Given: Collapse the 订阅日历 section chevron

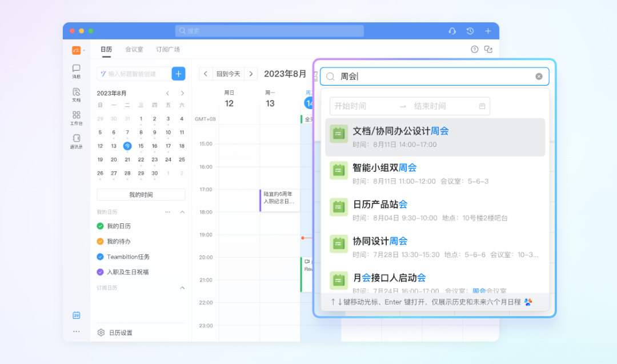Looking at the screenshot, I should 182,288.
